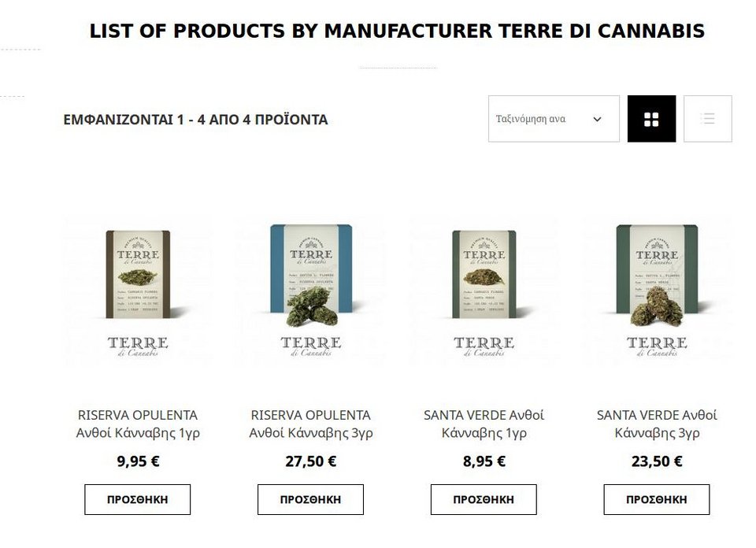Open Riserva Opulenta 3γρ product image

[x=310, y=291]
